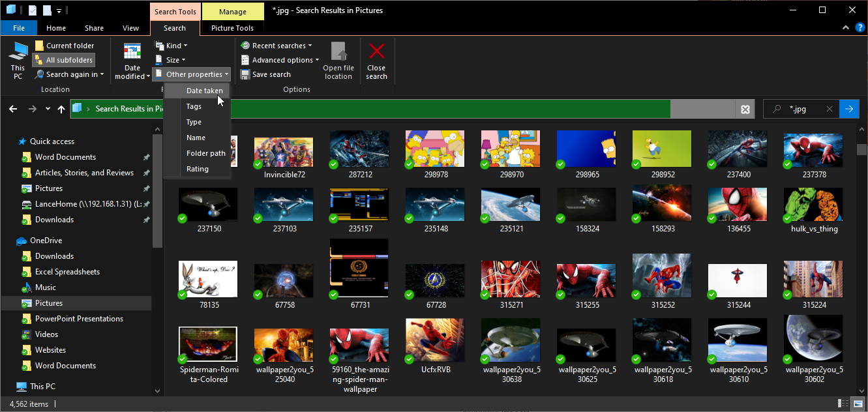
Task: Navigate up one folder level arrow
Action: tap(61, 109)
